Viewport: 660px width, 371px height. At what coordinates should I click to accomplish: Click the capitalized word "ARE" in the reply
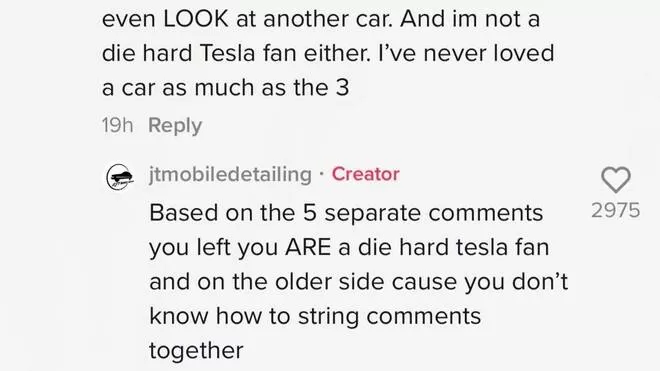[308, 247]
